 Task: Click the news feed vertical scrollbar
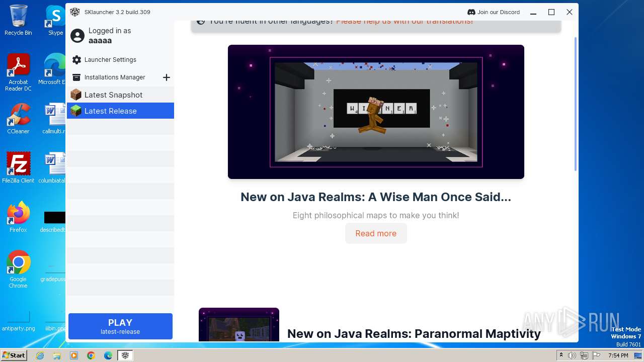click(x=576, y=104)
